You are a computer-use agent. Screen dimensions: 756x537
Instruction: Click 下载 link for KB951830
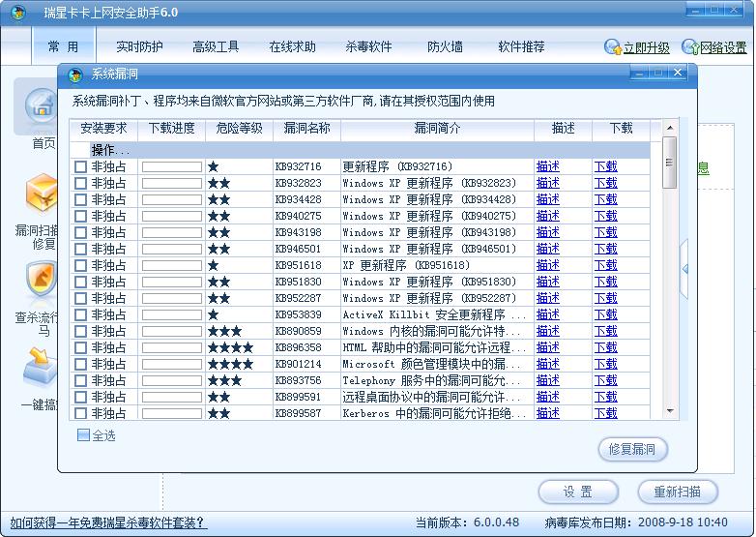click(605, 282)
